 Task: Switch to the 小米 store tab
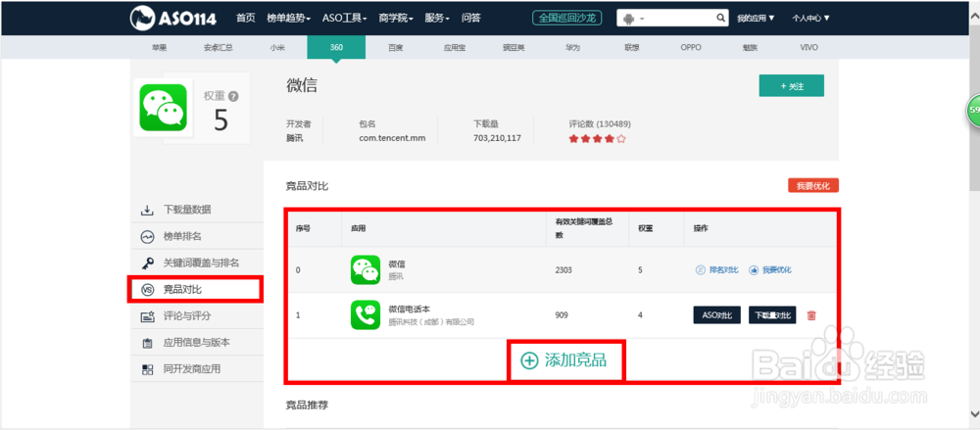coord(277,47)
